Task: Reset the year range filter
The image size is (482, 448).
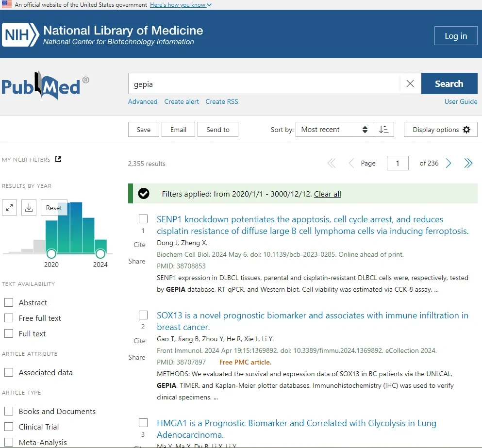Action: click(x=54, y=208)
